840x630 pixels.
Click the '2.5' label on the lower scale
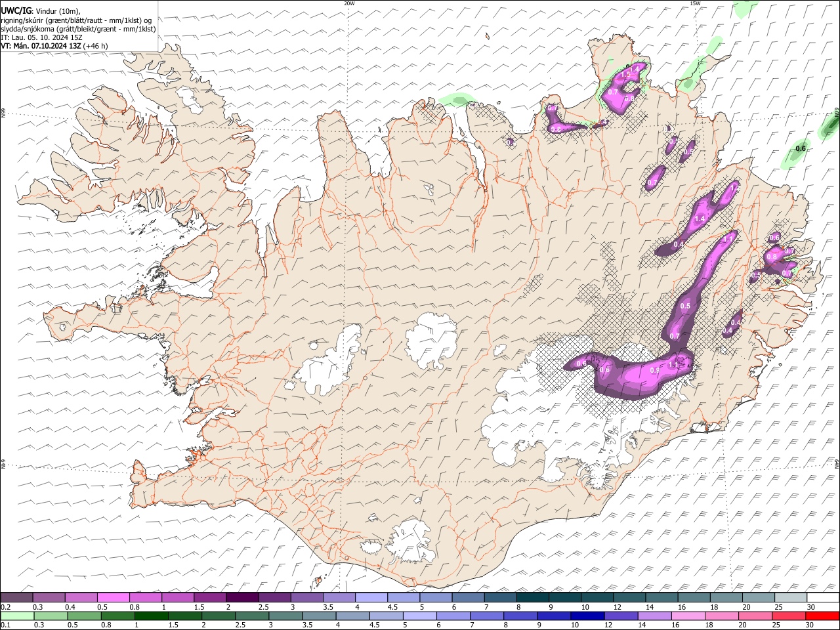[241, 625]
